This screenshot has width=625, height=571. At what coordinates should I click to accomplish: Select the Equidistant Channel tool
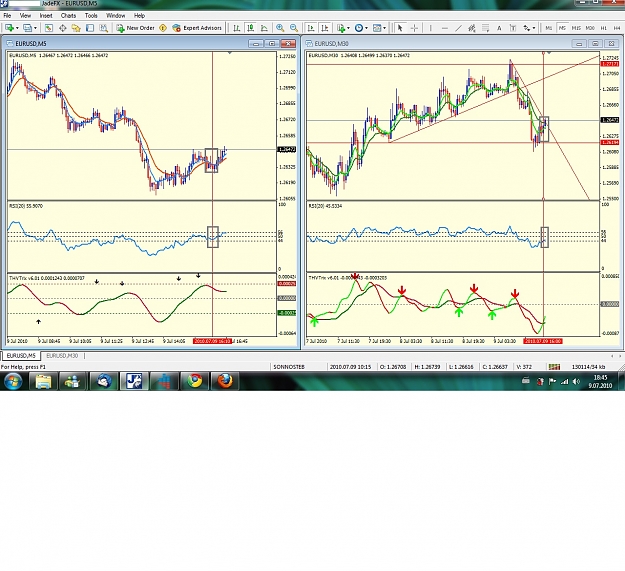(x=472, y=28)
